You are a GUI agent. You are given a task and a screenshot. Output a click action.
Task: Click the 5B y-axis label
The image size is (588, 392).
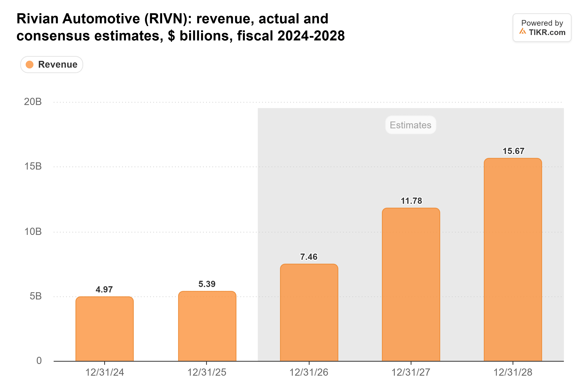(36, 296)
